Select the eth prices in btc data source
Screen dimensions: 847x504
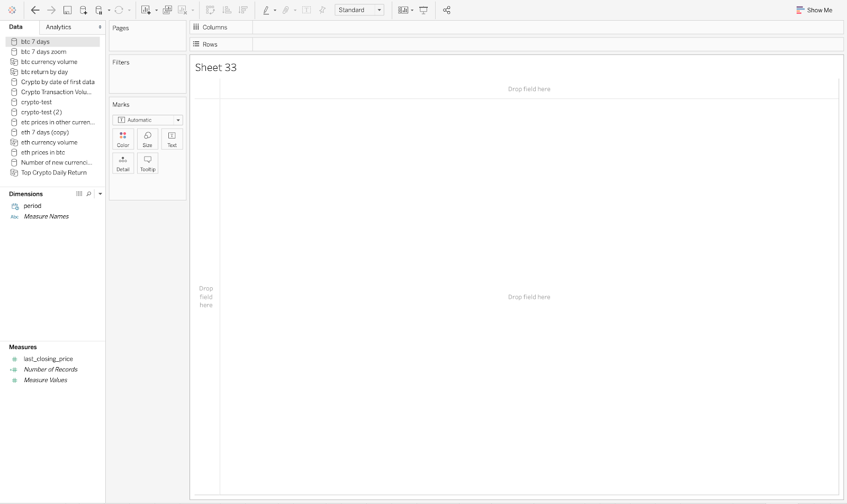tap(43, 152)
